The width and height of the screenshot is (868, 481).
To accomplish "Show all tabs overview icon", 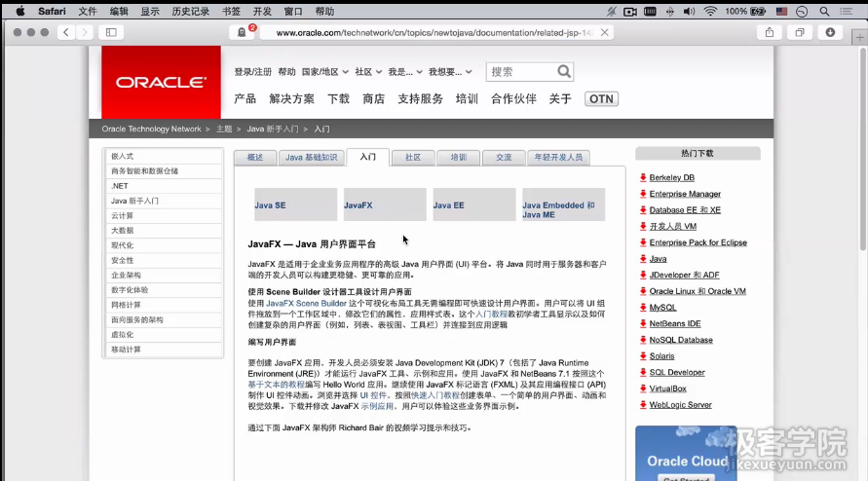I will [800, 32].
